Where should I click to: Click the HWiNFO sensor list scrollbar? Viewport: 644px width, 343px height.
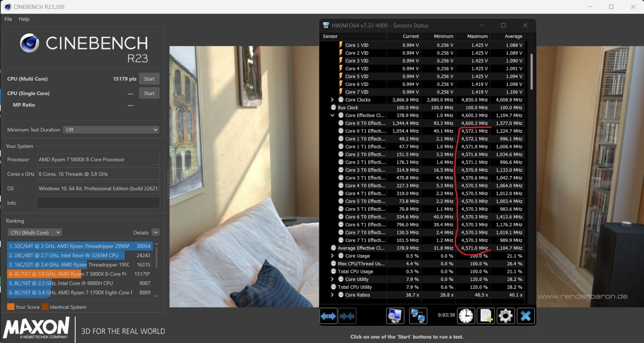click(531, 71)
